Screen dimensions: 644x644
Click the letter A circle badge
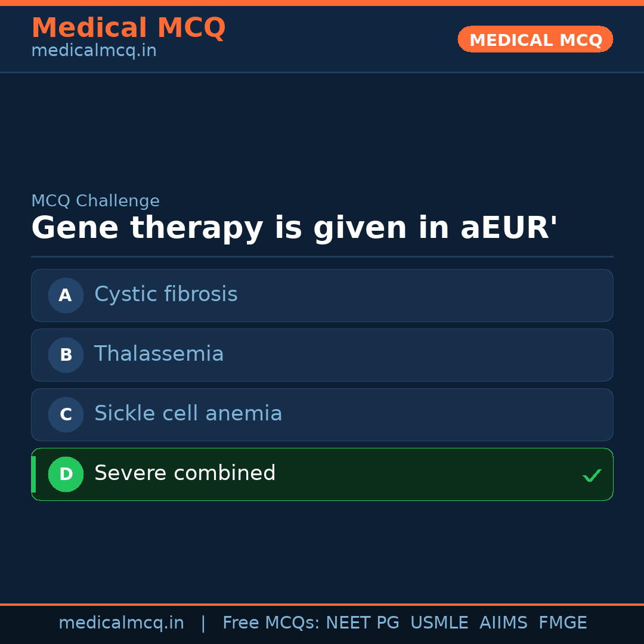[66, 295]
